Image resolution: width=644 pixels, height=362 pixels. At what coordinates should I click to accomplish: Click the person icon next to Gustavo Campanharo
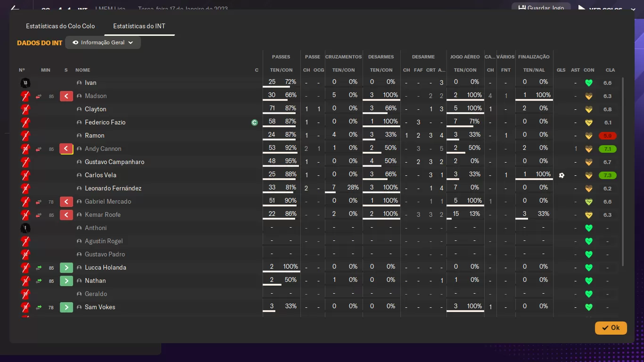(x=80, y=162)
